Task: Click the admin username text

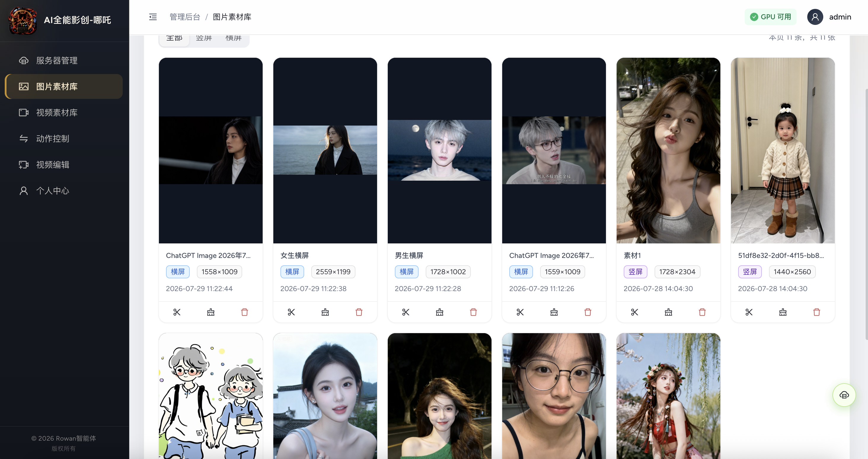Action: tap(840, 17)
